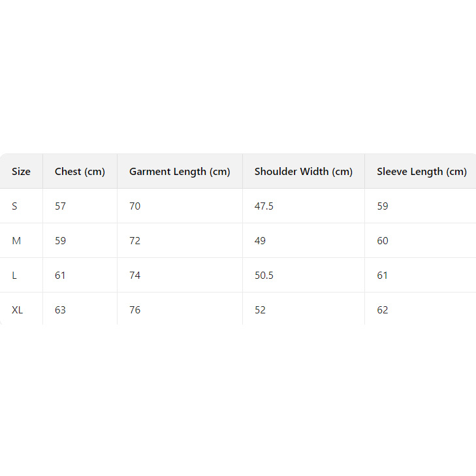Click chest value 57 for size S
The width and height of the screenshot is (476, 476).
tap(61, 206)
